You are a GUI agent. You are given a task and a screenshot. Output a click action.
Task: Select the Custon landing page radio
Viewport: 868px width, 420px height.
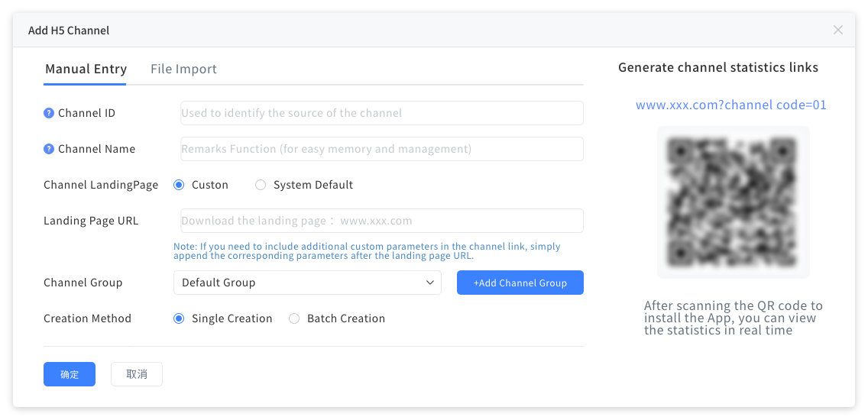pyautogui.click(x=179, y=185)
